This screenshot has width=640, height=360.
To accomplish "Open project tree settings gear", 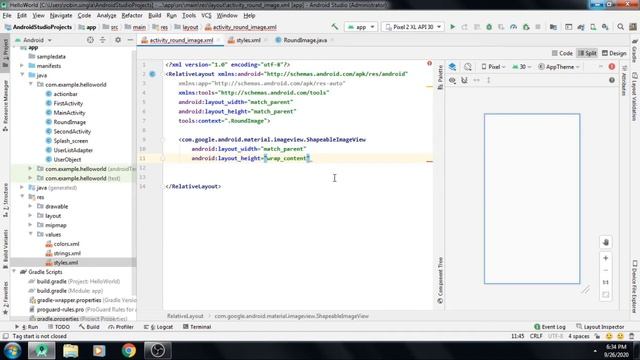I will click(x=118, y=40).
